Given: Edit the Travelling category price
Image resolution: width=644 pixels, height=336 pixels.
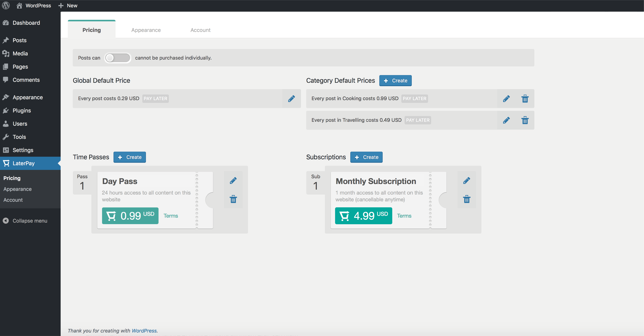Looking at the screenshot, I should (x=506, y=120).
